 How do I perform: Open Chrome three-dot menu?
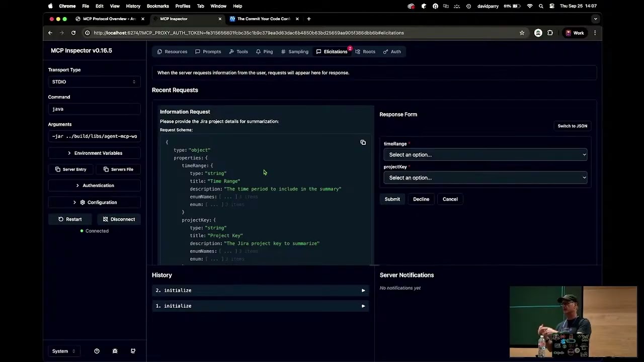coord(595,33)
